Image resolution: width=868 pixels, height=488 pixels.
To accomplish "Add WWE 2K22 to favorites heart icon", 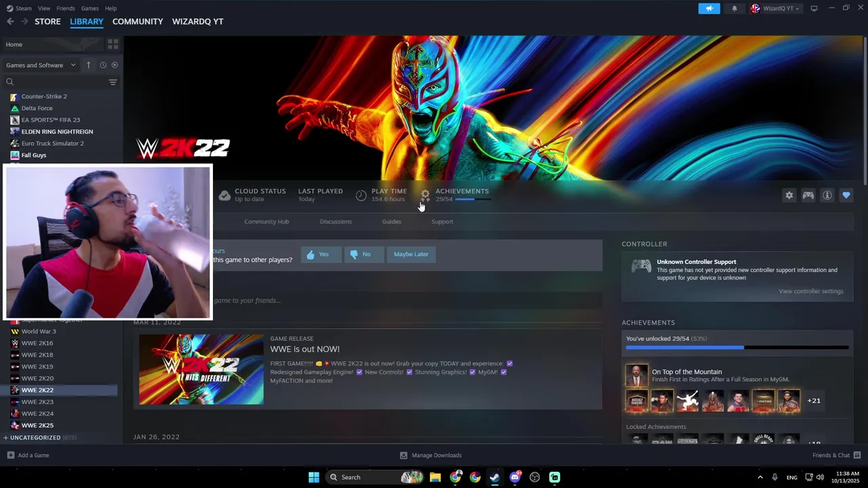I will click(846, 195).
